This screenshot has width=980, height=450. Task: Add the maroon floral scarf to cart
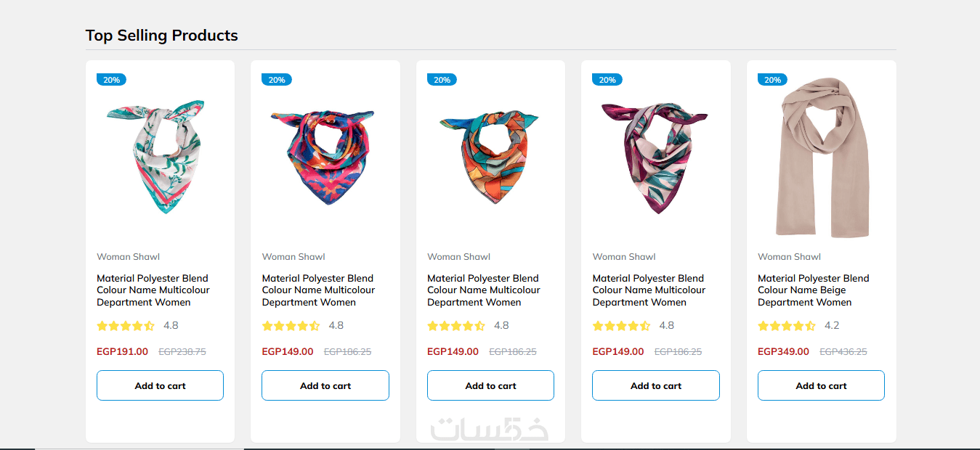tap(655, 385)
